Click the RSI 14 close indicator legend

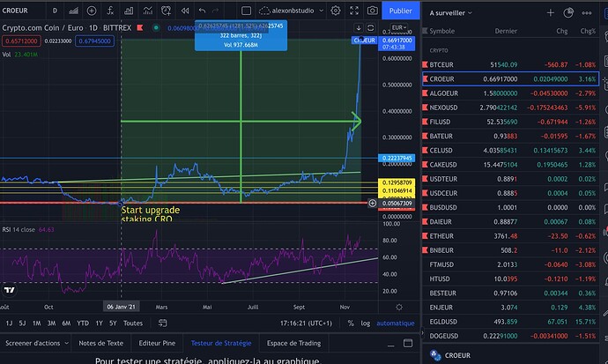click(28, 229)
